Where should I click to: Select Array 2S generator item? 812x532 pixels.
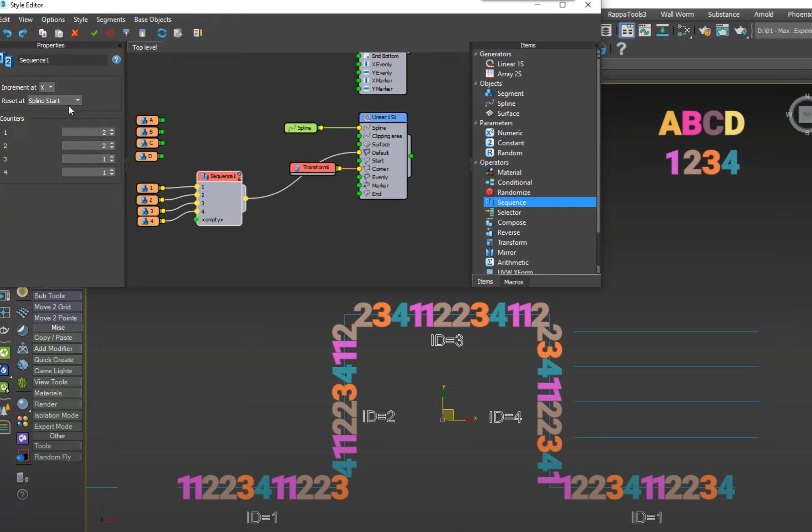point(509,74)
